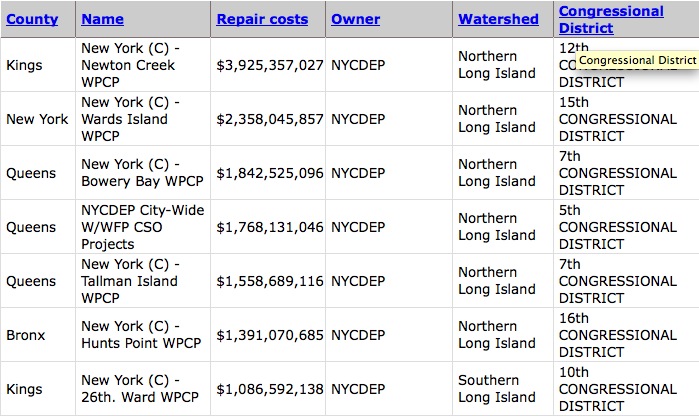Click the Owner column header link
The width and height of the screenshot is (699, 416).
tap(355, 19)
